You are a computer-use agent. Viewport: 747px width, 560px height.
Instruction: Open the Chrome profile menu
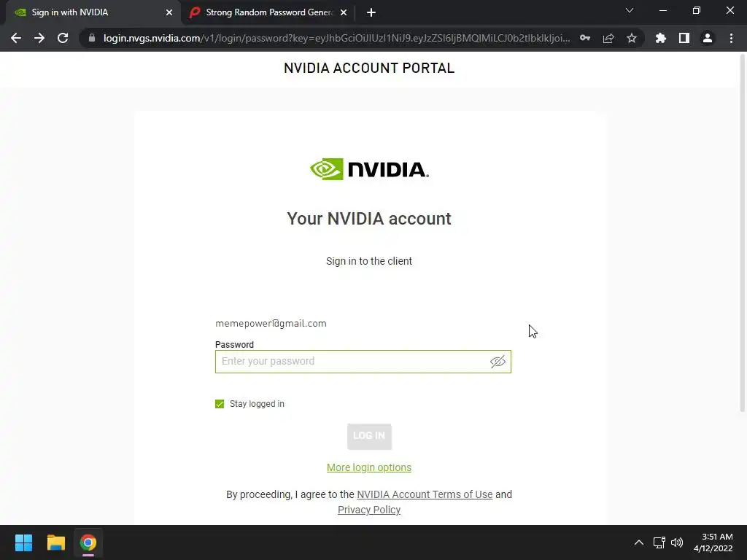pyautogui.click(x=708, y=38)
